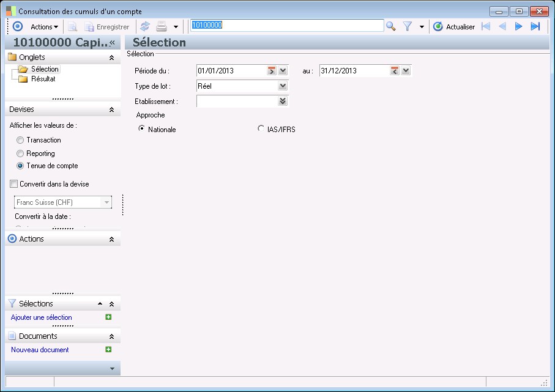
Task: Open the Actions toolbar menu
Action: coord(44,27)
